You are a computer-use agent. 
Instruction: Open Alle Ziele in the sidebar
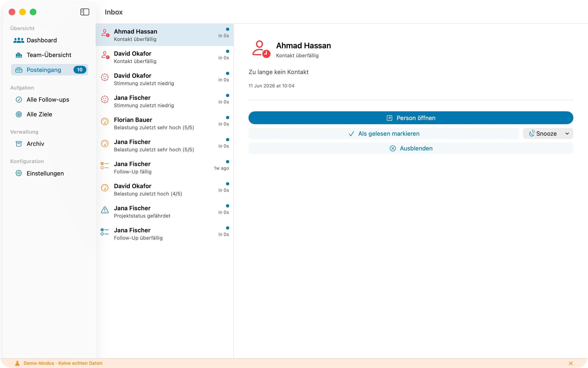(50, 114)
